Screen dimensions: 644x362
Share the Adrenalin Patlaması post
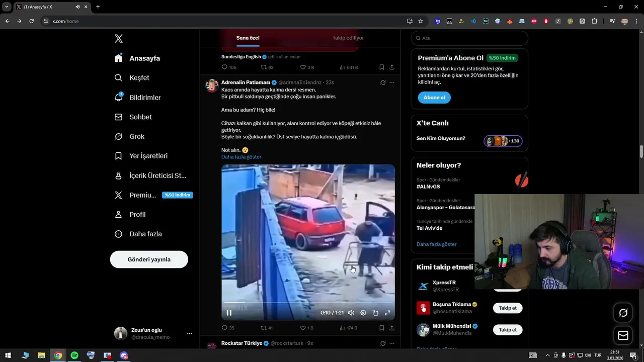click(x=392, y=328)
